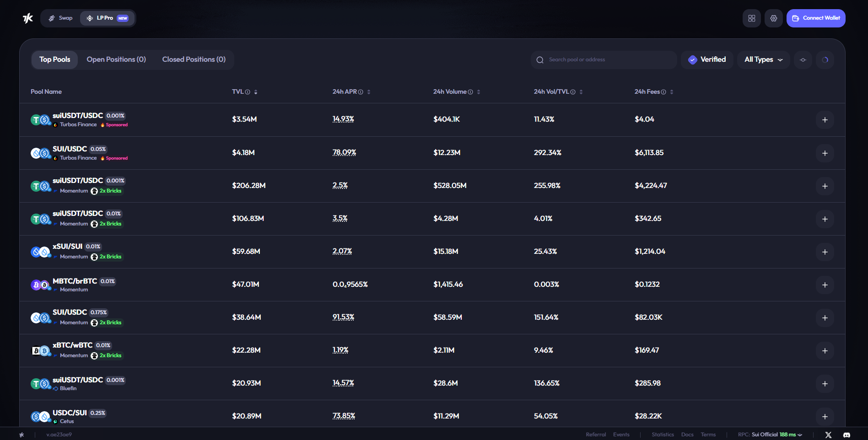The height and width of the screenshot is (440, 868).
Task: Click the range filter icon beside All Types
Action: [x=803, y=60]
